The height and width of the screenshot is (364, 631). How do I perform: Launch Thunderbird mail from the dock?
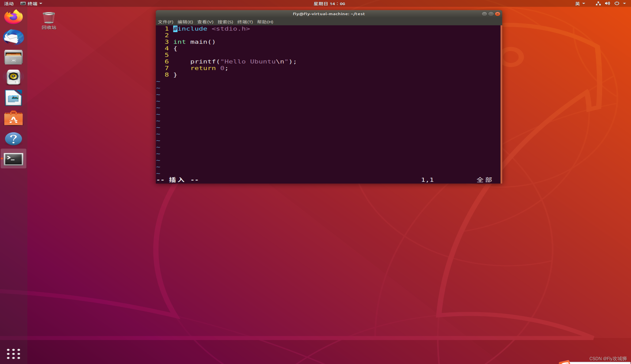tap(13, 37)
